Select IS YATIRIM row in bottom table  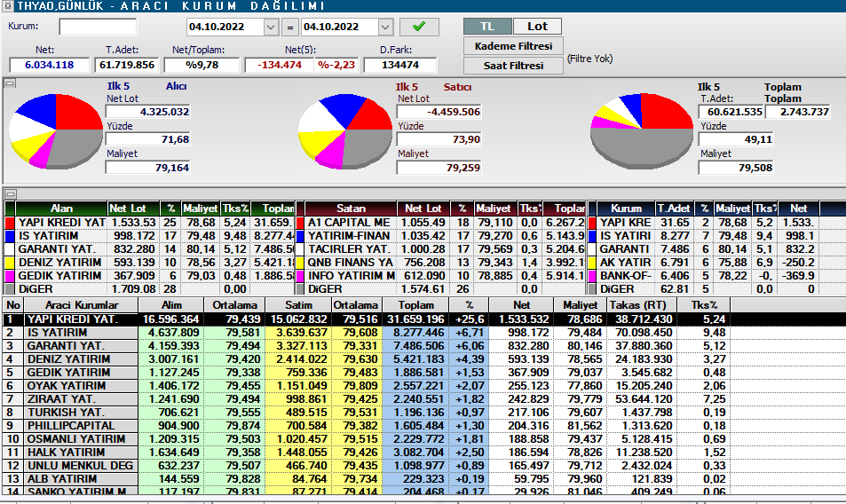[x=423, y=333]
